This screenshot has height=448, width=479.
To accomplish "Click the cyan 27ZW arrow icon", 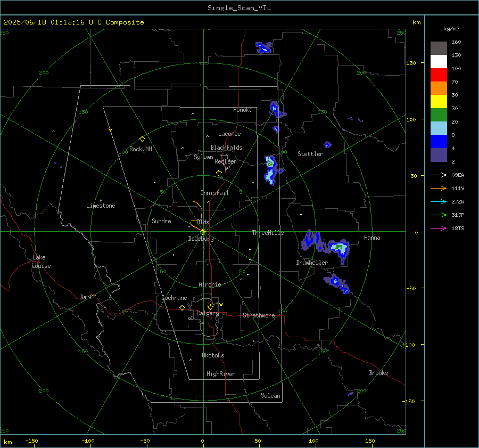I will (439, 201).
